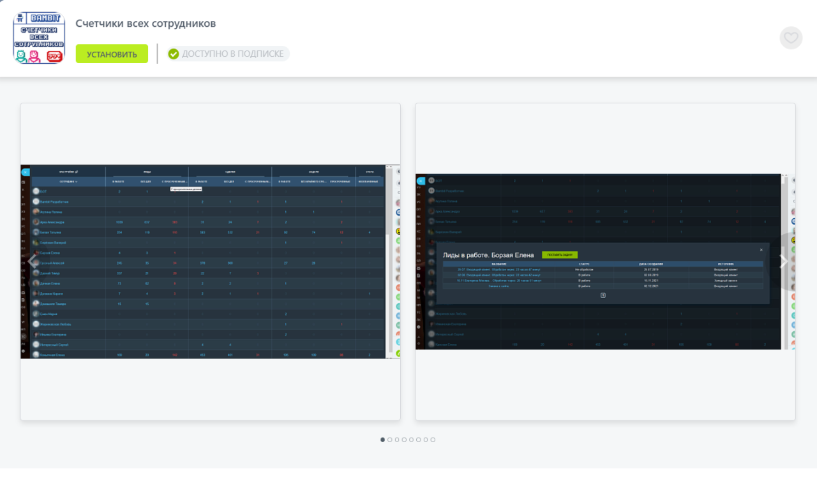Click the ДОСТУПНО В ПОДПИСКЕ label text
The width and height of the screenshot is (817, 504).
click(x=232, y=54)
